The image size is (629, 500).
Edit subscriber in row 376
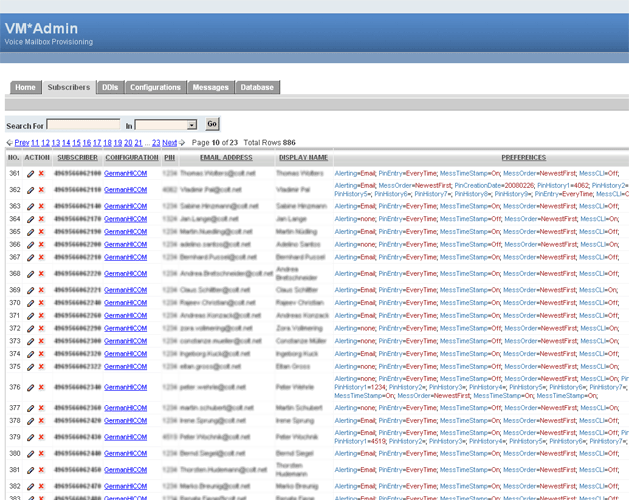[x=30, y=387]
